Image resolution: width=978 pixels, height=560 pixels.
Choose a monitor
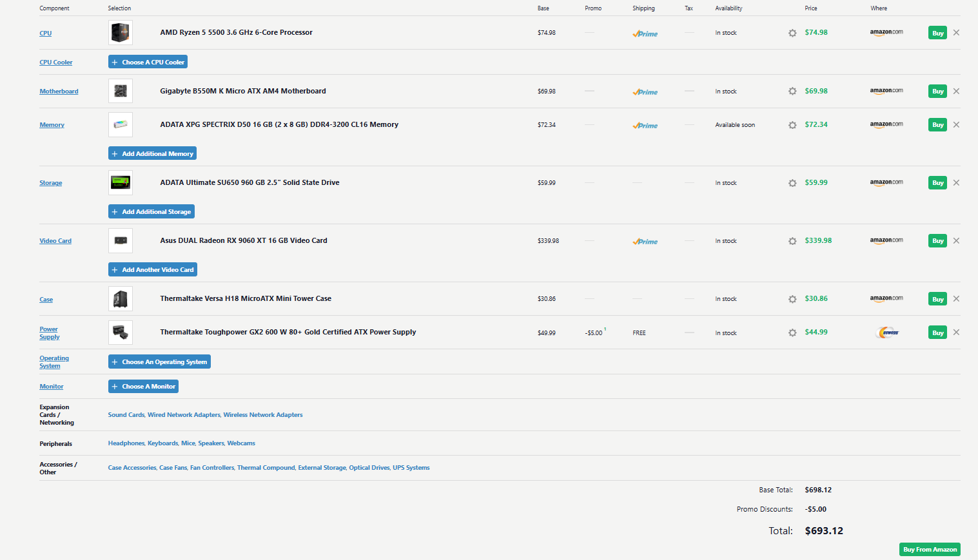coord(143,387)
